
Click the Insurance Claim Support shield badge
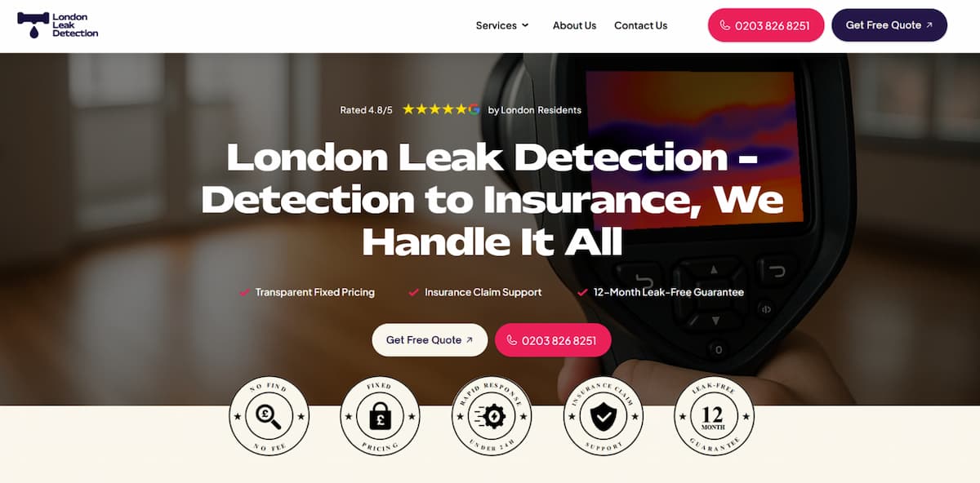click(603, 416)
